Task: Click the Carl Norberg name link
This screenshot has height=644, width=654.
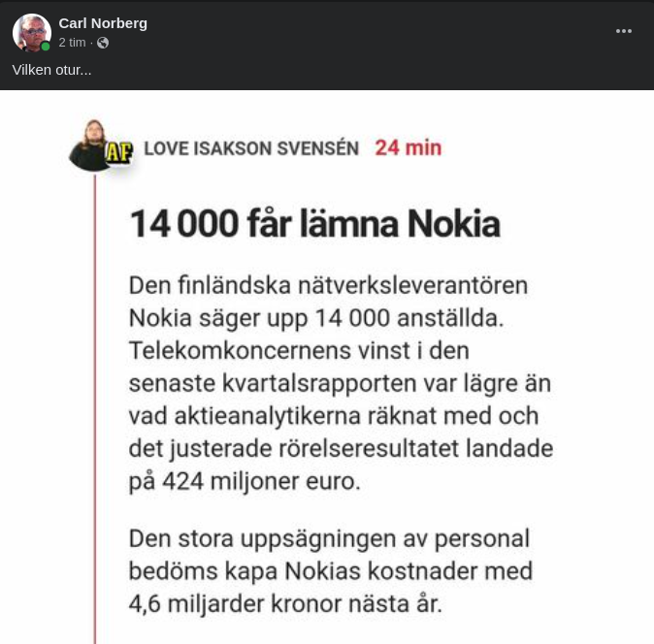Action: [x=103, y=23]
